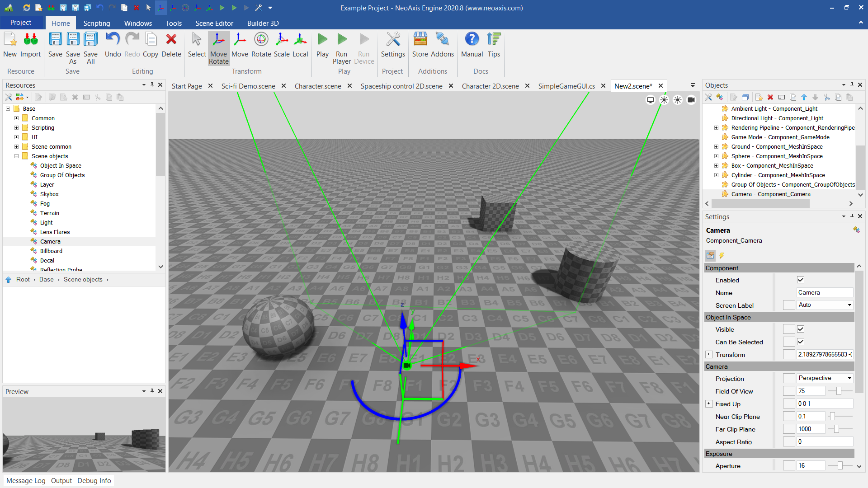Click the Play button in the ribbon

322,45
